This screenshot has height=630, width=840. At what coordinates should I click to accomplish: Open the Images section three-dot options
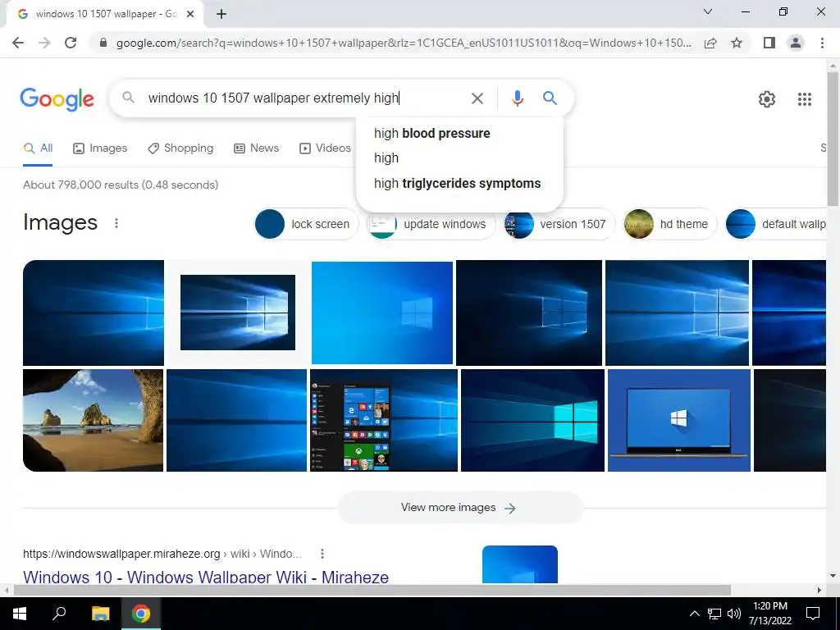116,223
